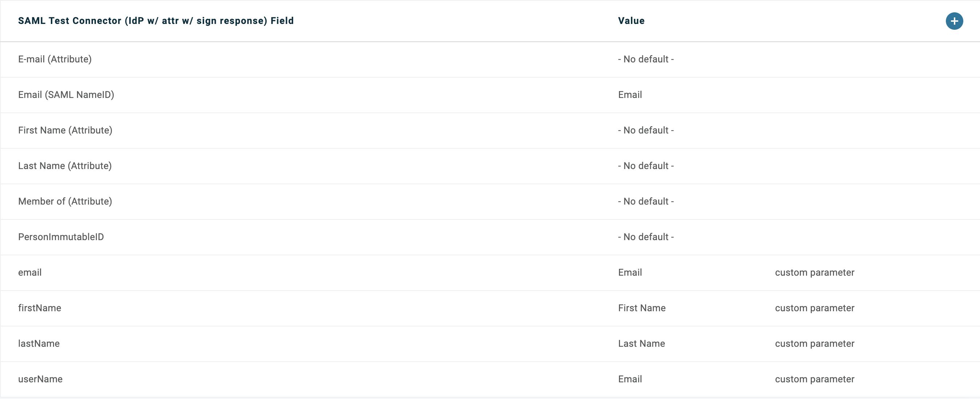Open the custom email parameter row
This screenshot has width=980, height=399.
point(30,272)
